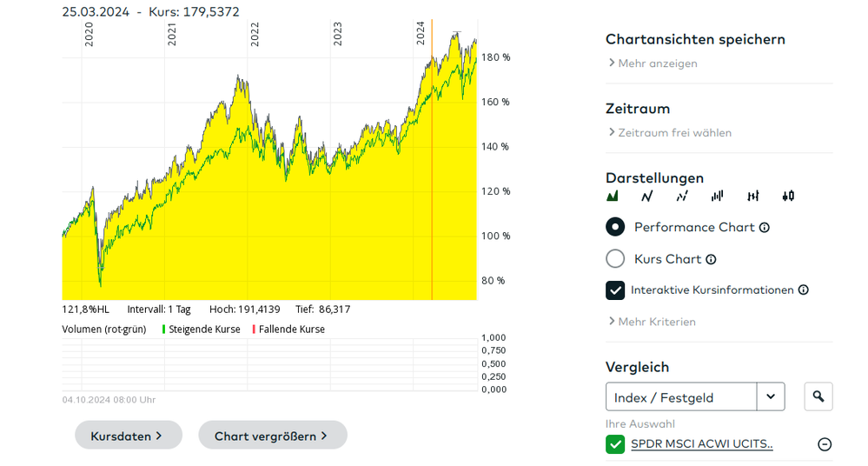
Task: Open the Performance Chart info icon
Action: click(x=765, y=228)
